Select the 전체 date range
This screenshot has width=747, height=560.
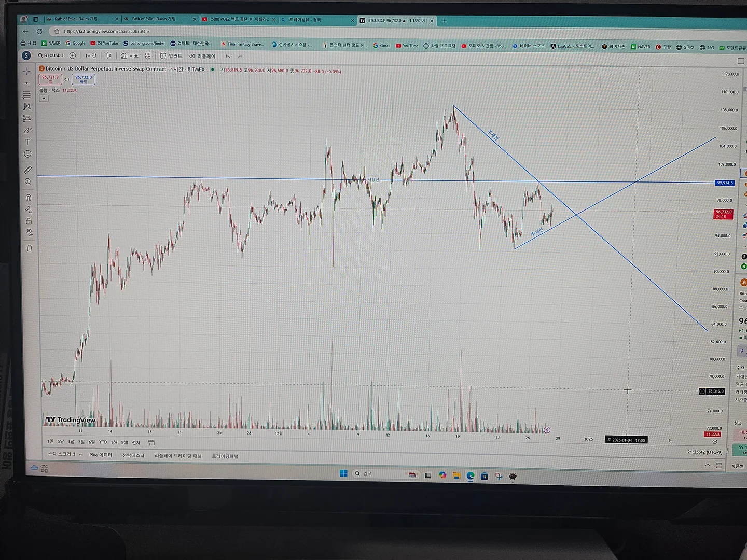[x=136, y=442]
